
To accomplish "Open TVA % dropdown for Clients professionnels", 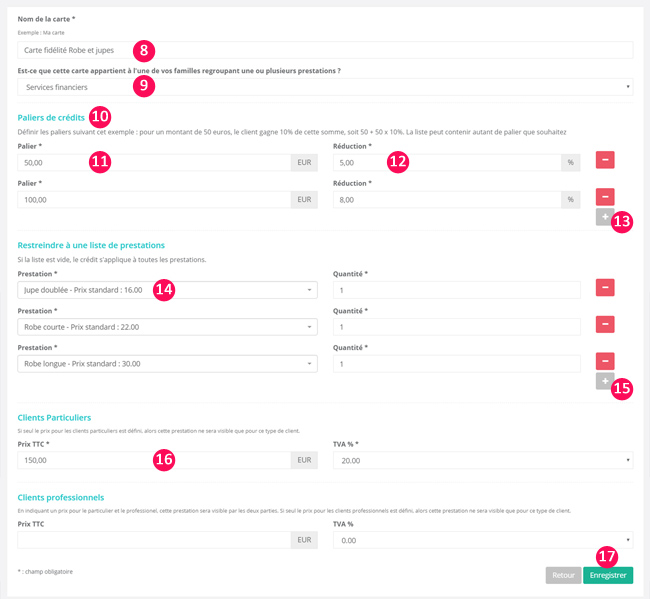I will click(482, 539).
